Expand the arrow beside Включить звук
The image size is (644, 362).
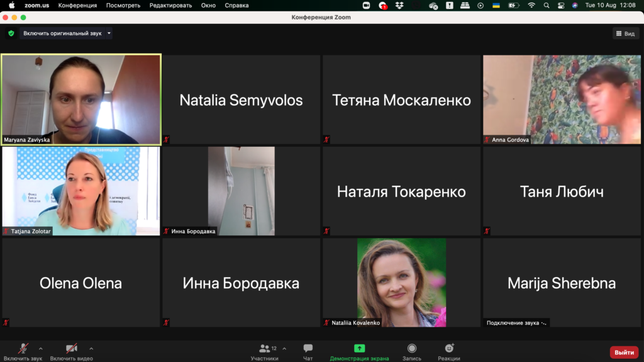[x=41, y=348]
